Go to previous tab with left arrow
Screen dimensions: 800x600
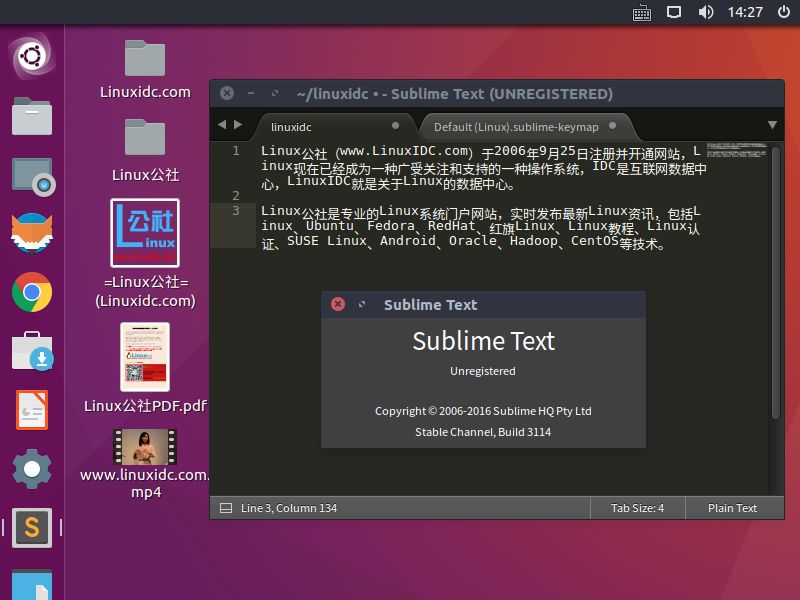[x=222, y=124]
